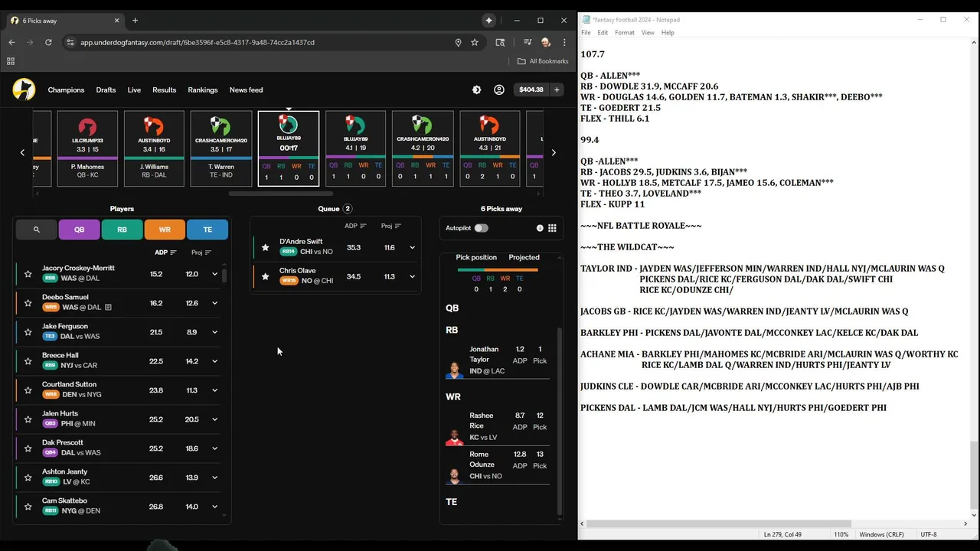Select the current BLUJAY89 00:17 pick card
Viewport: 980px width, 551px height.
288,148
